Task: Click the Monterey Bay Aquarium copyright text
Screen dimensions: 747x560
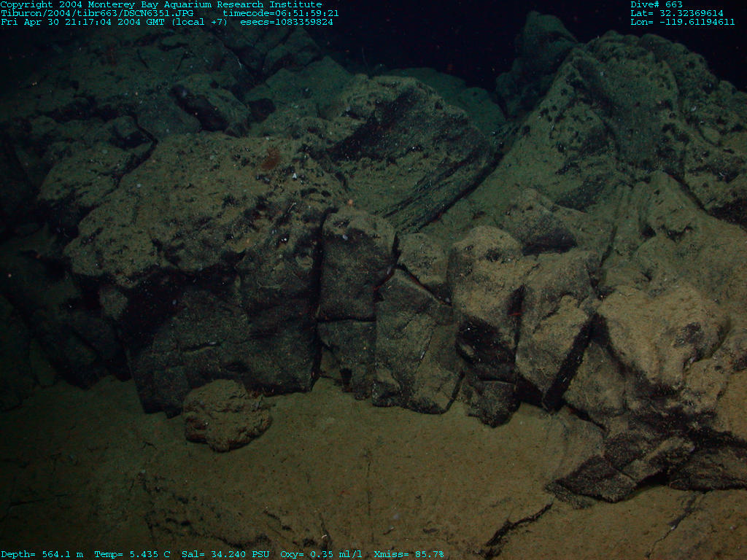Action: (x=160, y=4)
